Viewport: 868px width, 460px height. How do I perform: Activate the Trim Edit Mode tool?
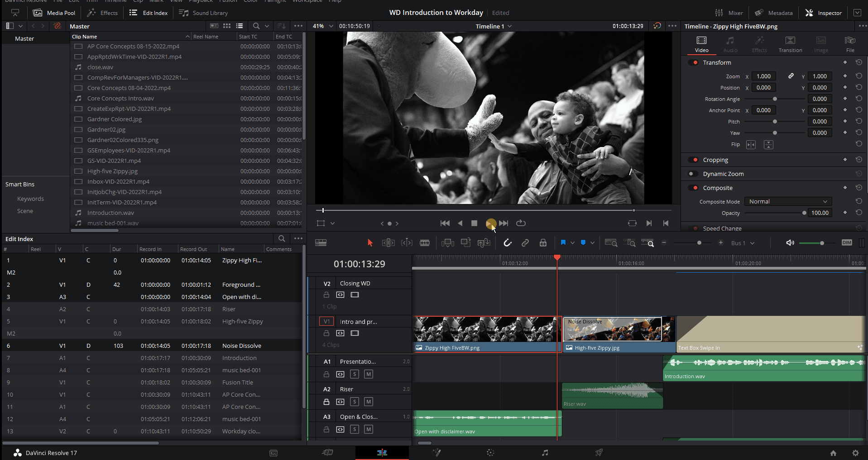388,243
